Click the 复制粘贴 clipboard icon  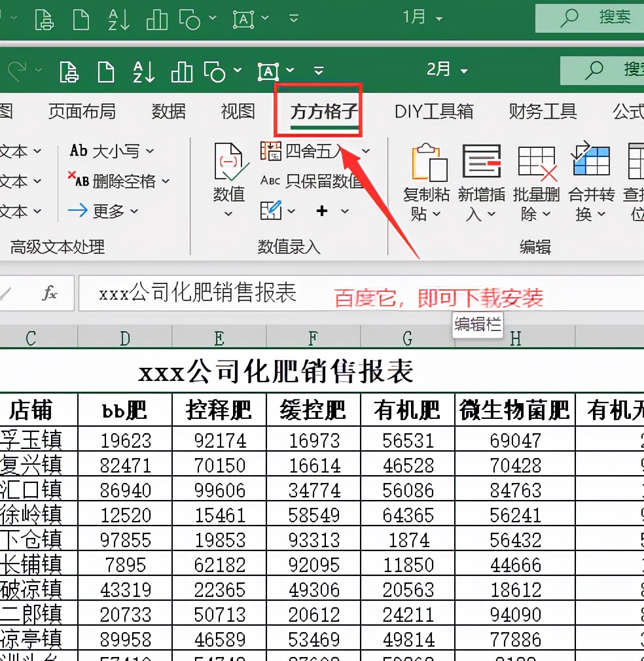pyautogui.click(x=429, y=163)
